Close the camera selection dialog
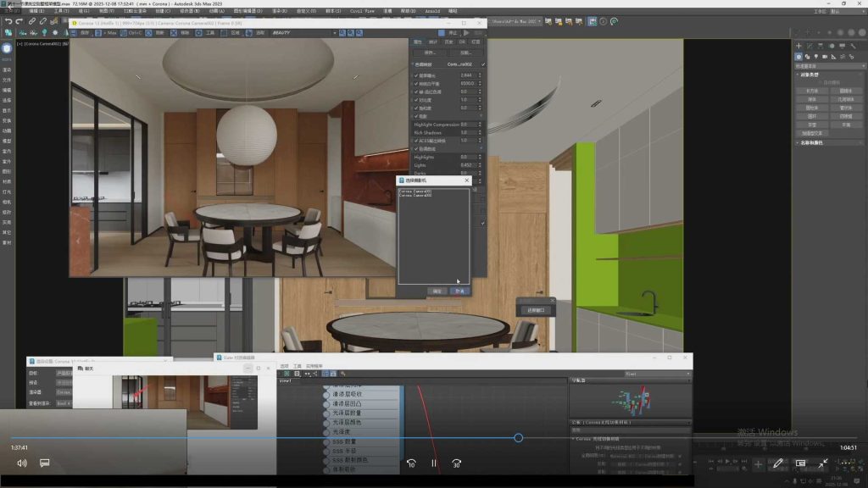The height and width of the screenshot is (488, 868). [x=467, y=180]
